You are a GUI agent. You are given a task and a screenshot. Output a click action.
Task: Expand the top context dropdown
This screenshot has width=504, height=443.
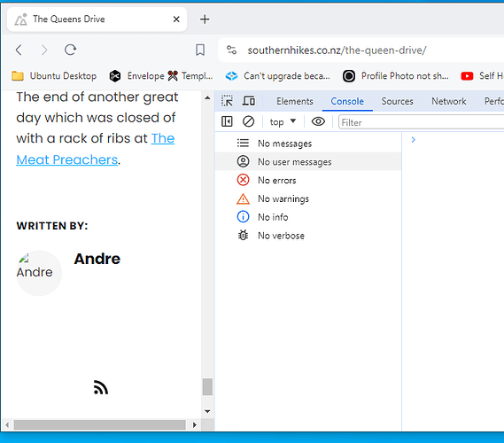(x=283, y=122)
